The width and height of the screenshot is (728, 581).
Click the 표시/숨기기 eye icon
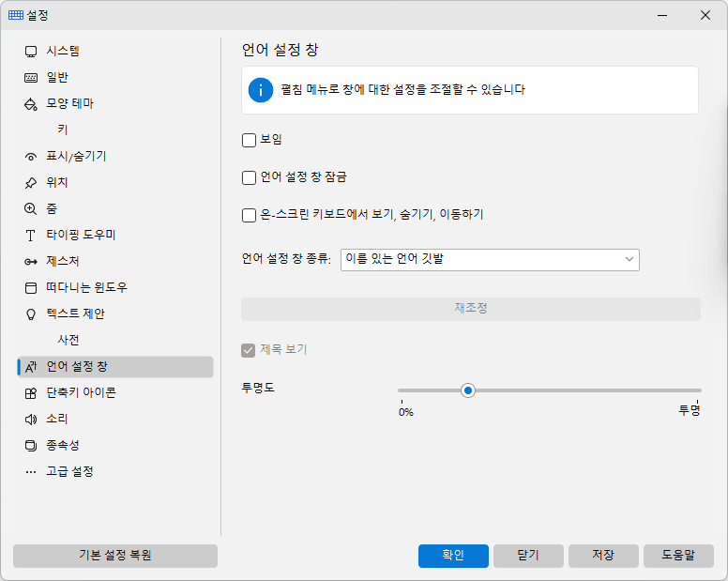(31, 157)
